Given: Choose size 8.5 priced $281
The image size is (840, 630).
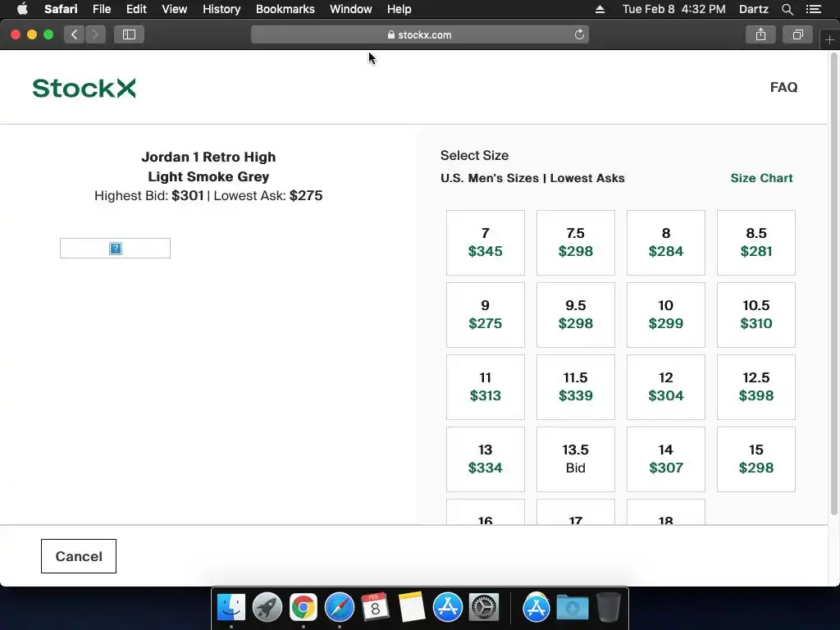Looking at the screenshot, I should coord(756,243).
